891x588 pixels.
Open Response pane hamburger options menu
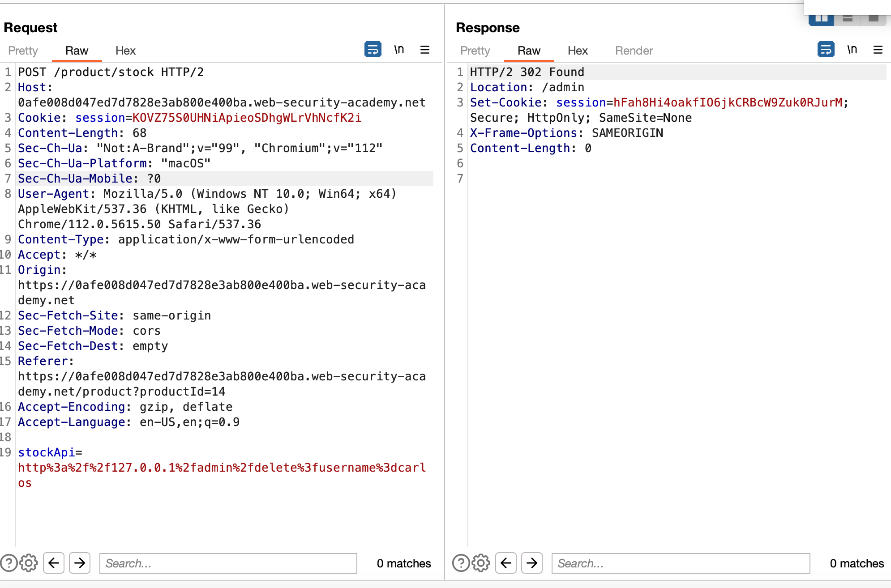pyautogui.click(x=878, y=49)
